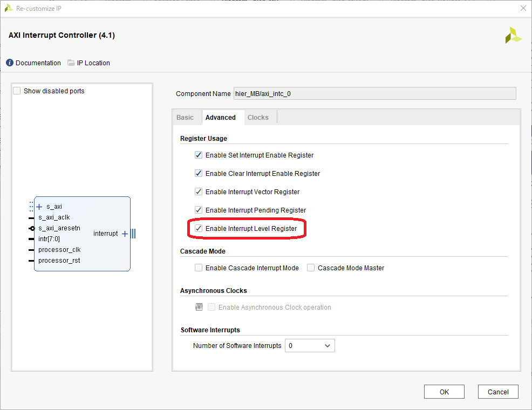Switch to the Basic tab
The width and height of the screenshot is (532, 410).
(185, 118)
